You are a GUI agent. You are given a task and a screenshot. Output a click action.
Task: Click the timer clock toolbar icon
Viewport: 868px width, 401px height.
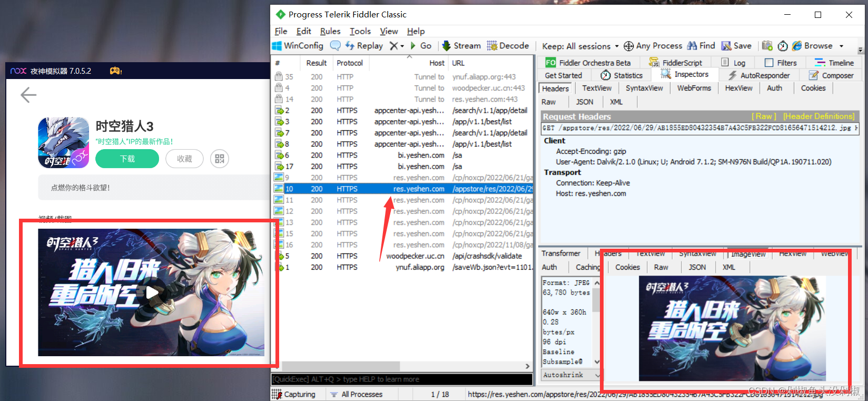click(783, 46)
